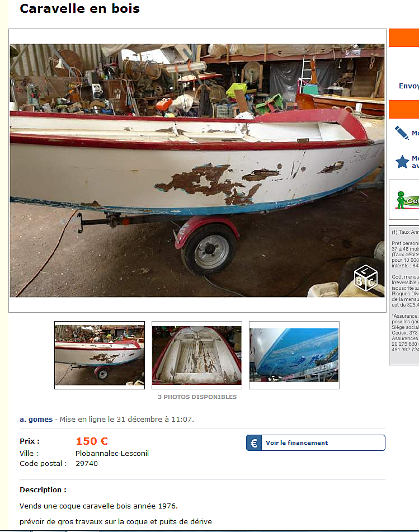419x532 pixels.
Task: Click the loan terms text box
Action: [x=404, y=295]
